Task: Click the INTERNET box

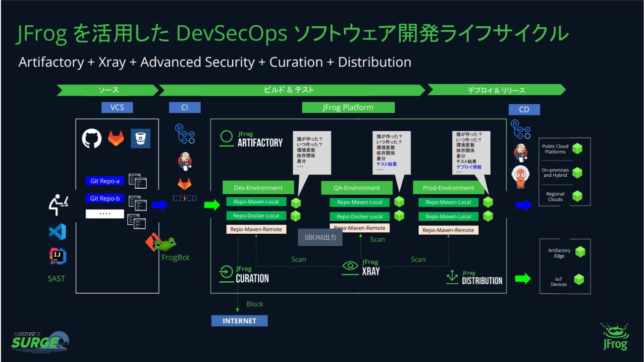Action: coord(239,321)
